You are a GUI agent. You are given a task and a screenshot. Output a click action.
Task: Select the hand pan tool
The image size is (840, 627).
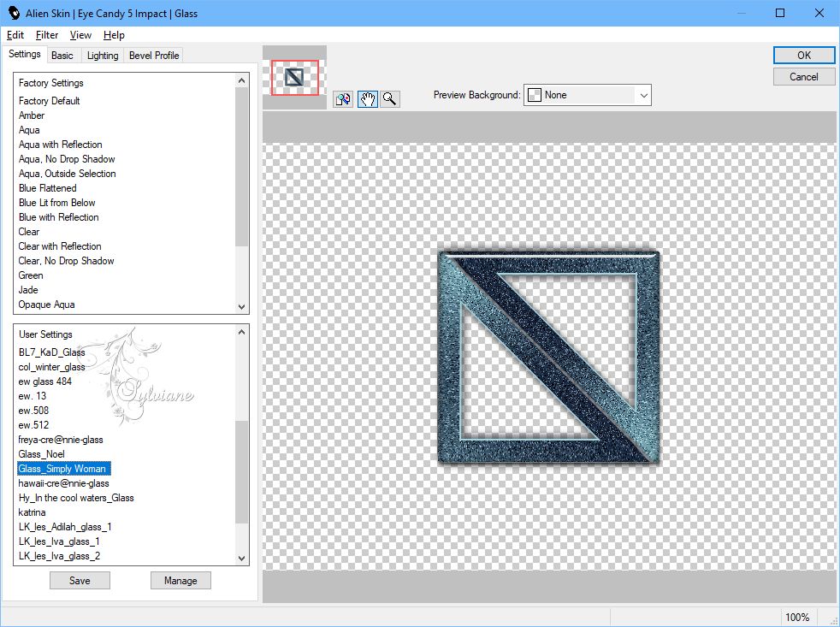[367, 99]
